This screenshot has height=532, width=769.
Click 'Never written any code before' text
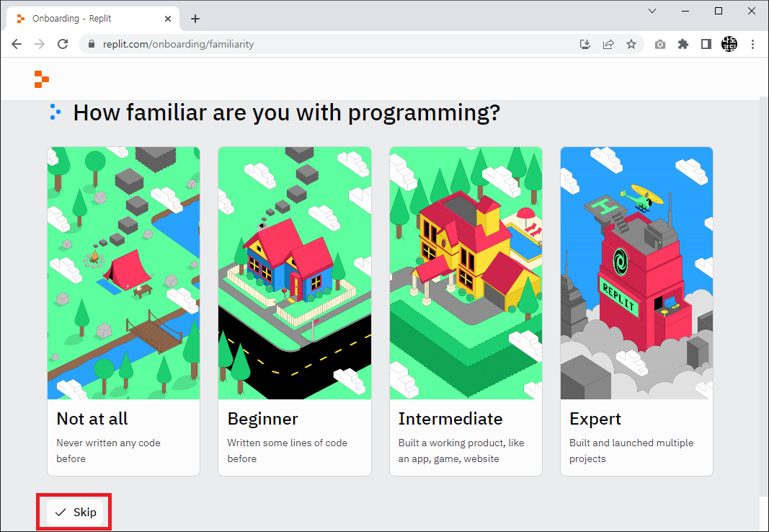coord(108,451)
